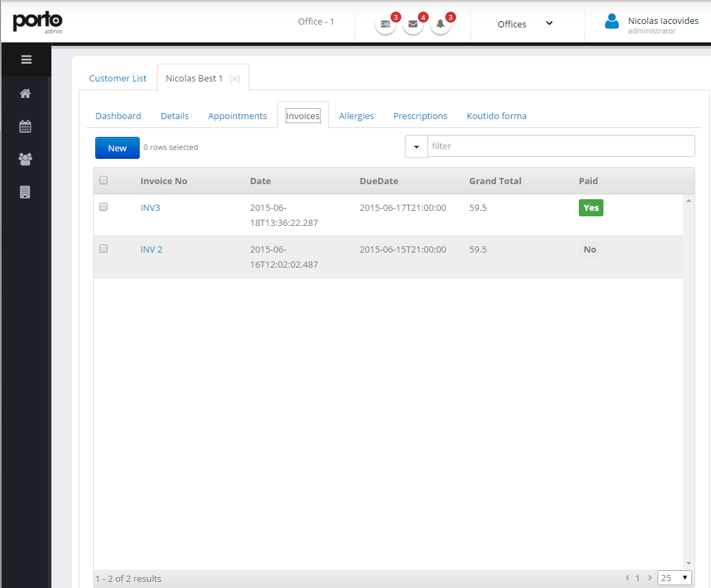Toggle the hamburger sidebar menu

click(26, 60)
